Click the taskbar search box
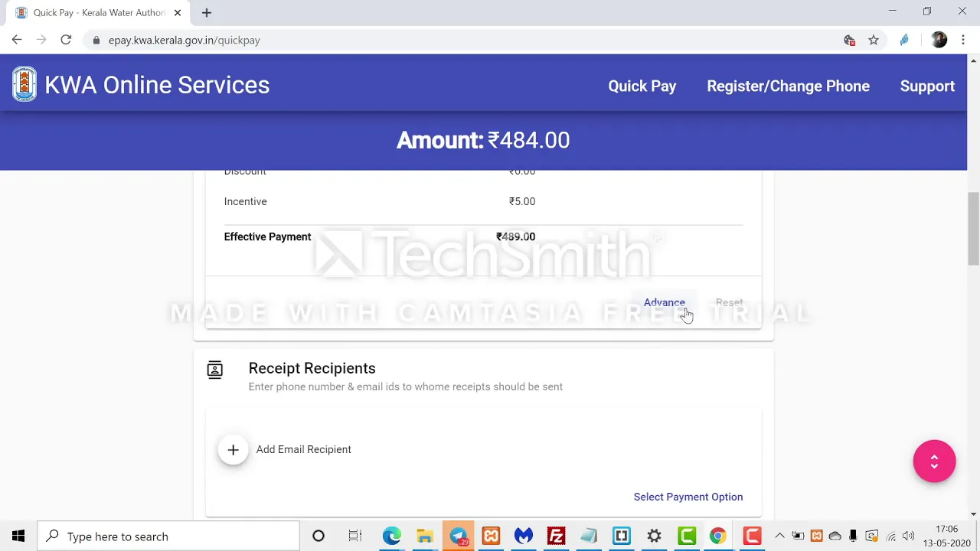The image size is (980, 551). click(168, 536)
